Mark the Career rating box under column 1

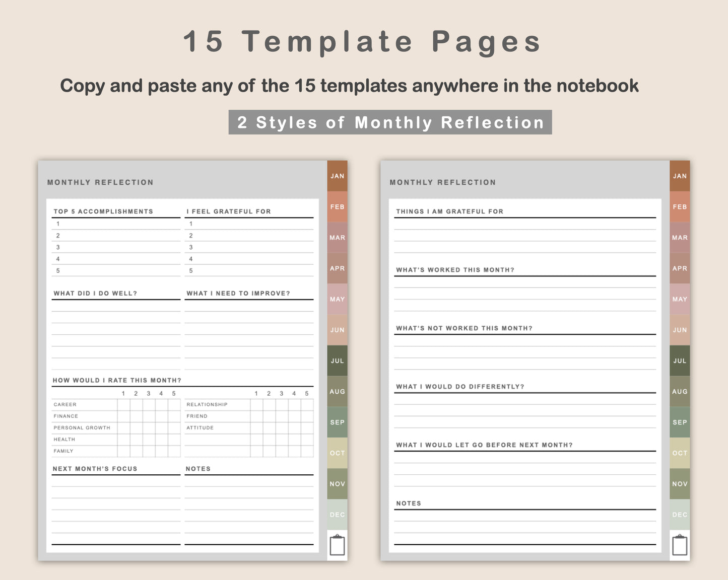[x=123, y=405]
